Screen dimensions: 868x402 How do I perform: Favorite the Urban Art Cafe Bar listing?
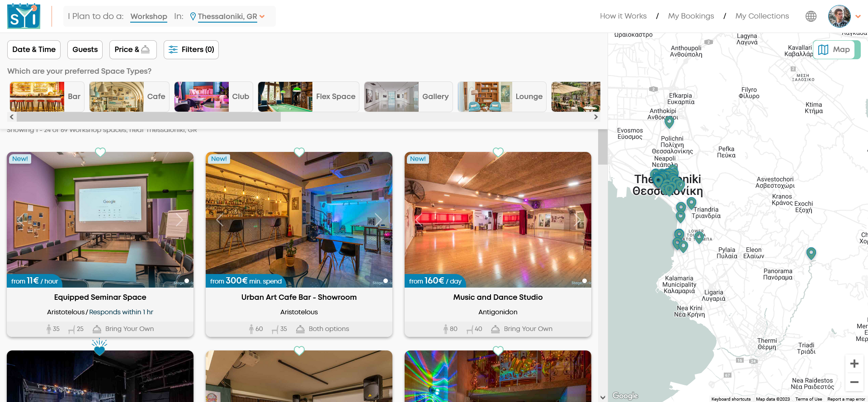tap(299, 152)
